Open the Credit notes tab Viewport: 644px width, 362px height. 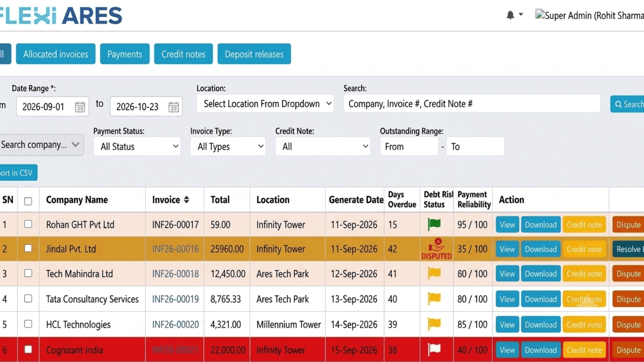[x=184, y=54]
